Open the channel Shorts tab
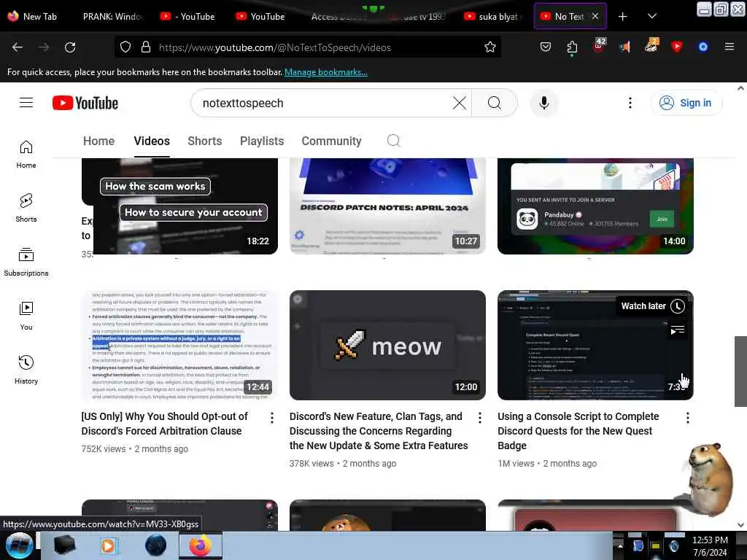This screenshot has width=747, height=560. [x=205, y=141]
